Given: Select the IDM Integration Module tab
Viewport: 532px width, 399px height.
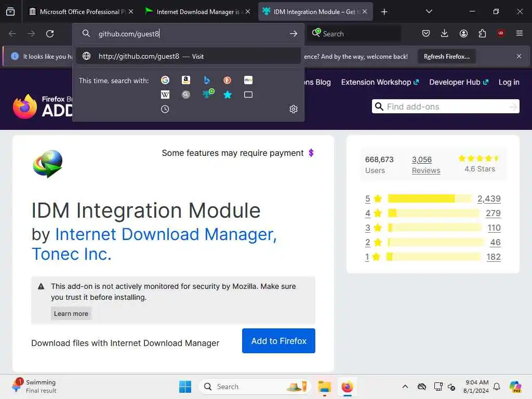Looking at the screenshot, I should pyautogui.click(x=315, y=12).
